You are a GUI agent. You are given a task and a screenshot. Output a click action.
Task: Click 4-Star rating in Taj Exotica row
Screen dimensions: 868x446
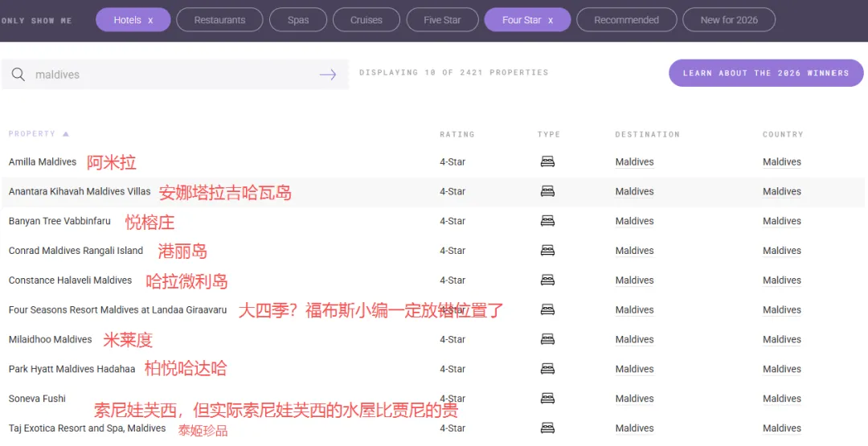click(x=452, y=428)
